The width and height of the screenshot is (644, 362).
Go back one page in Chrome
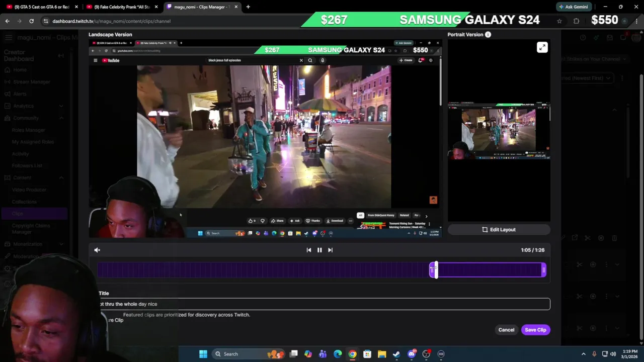pos(7,21)
